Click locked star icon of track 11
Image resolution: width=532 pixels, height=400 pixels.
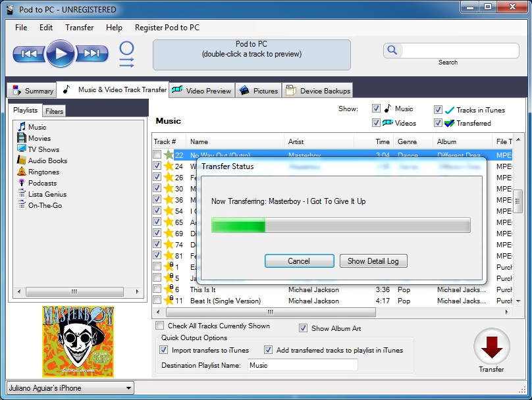tap(169, 301)
